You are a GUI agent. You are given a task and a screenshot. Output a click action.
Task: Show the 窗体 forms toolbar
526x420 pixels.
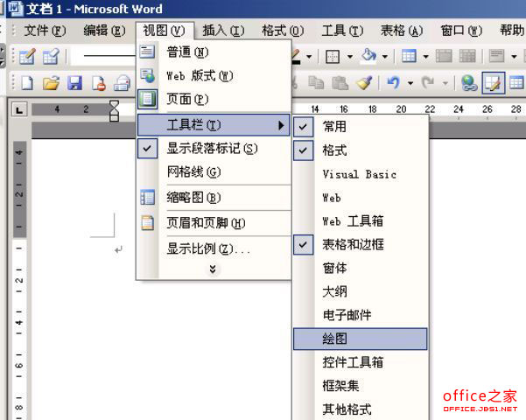coord(361,268)
